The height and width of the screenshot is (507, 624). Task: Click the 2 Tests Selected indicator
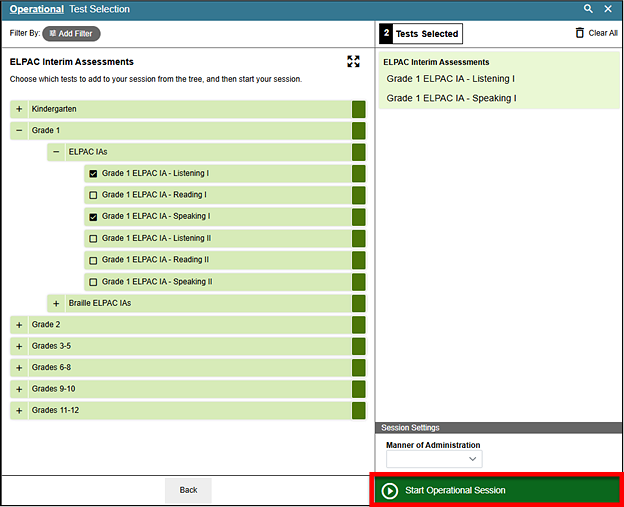click(421, 33)
